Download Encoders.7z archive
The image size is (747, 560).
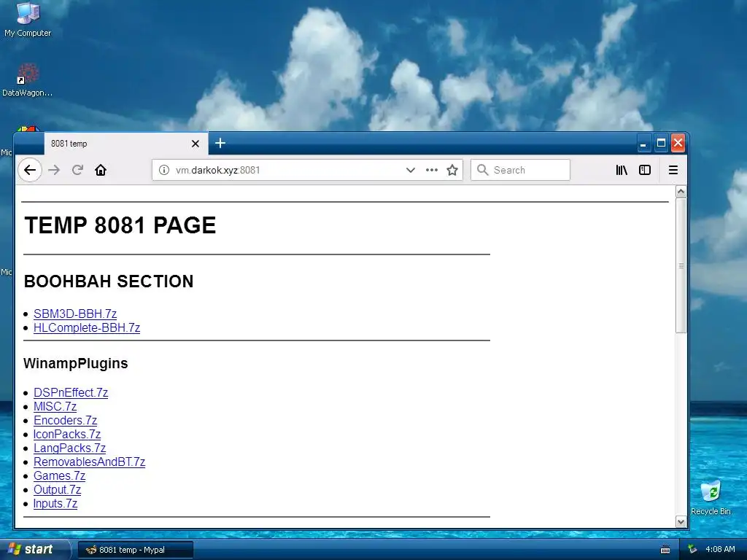click(65, 420)
